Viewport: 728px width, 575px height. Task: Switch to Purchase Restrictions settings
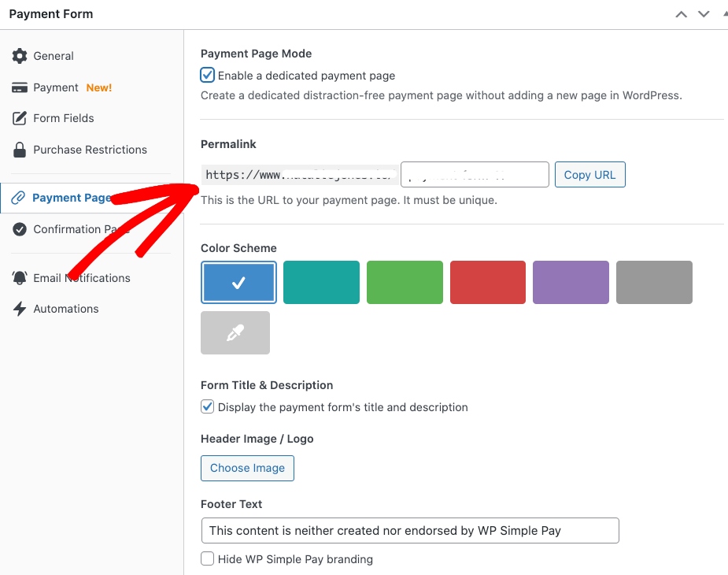pyautogui.click(x=90, y=150)
